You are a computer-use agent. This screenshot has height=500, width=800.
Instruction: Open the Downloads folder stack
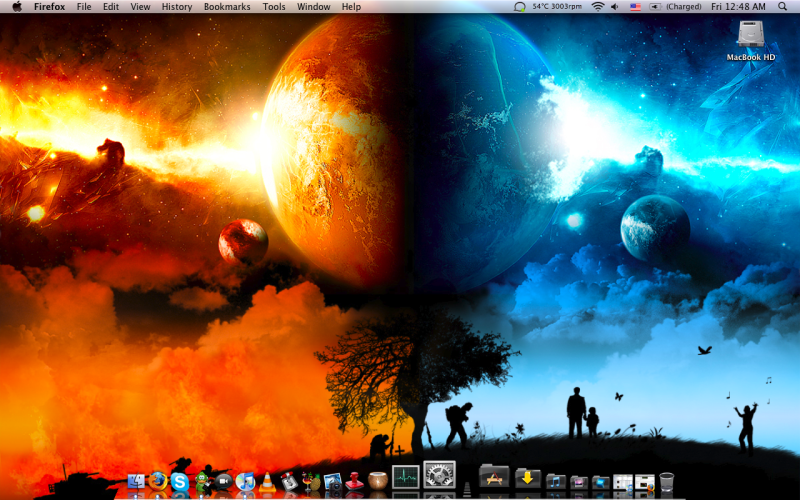(x=528, y=478)
